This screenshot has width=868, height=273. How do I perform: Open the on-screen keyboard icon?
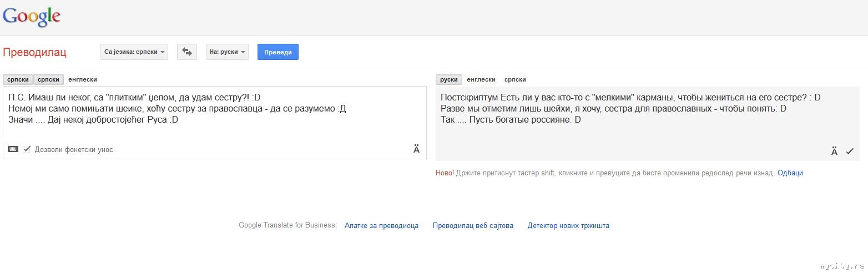click(x=13, y=149)
